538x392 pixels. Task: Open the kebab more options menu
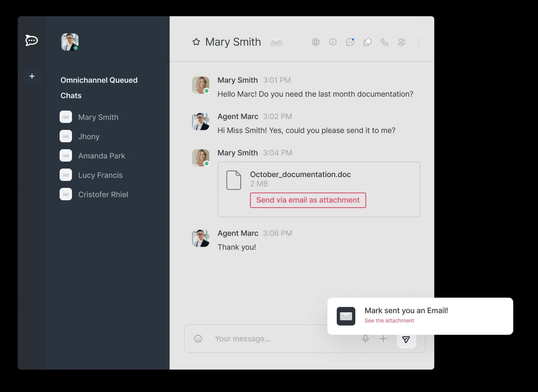pyautogui.click(x=419, y=42)
